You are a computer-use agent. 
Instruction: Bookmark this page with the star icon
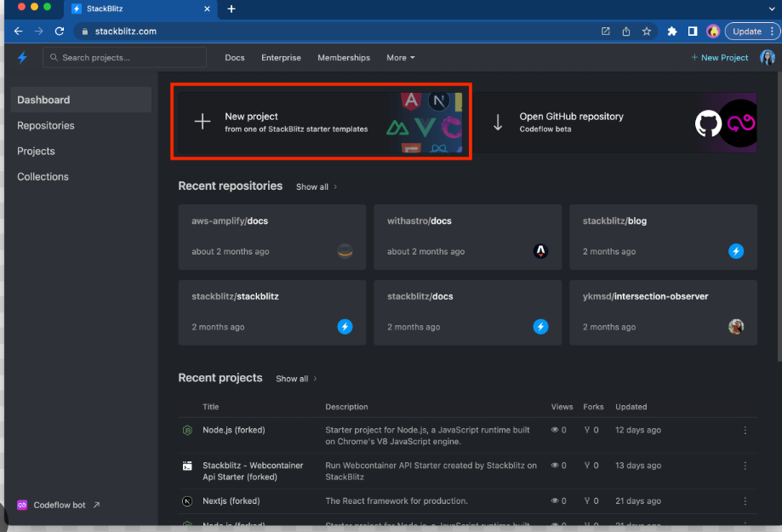pyautogui.click(x=647, y=31)
